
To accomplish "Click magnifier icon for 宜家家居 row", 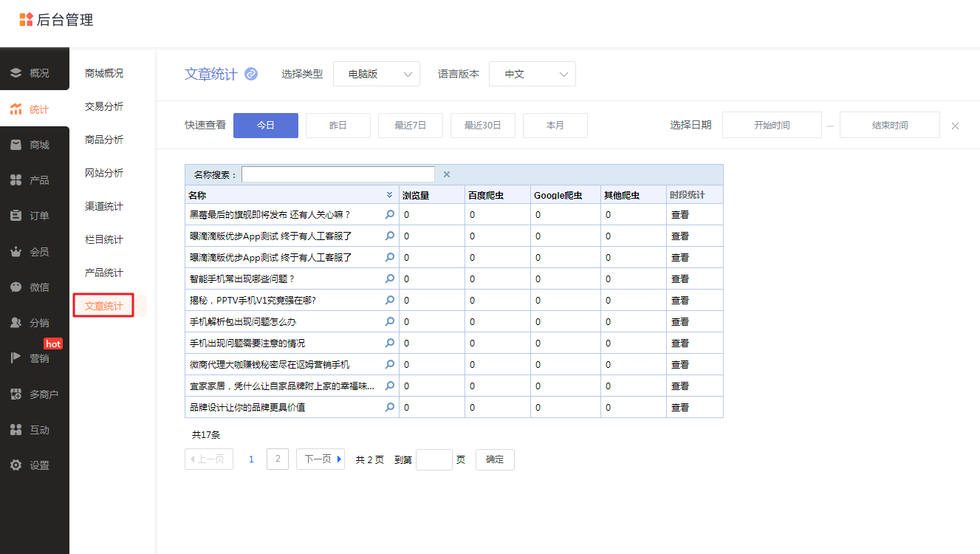I will [390, 386].
